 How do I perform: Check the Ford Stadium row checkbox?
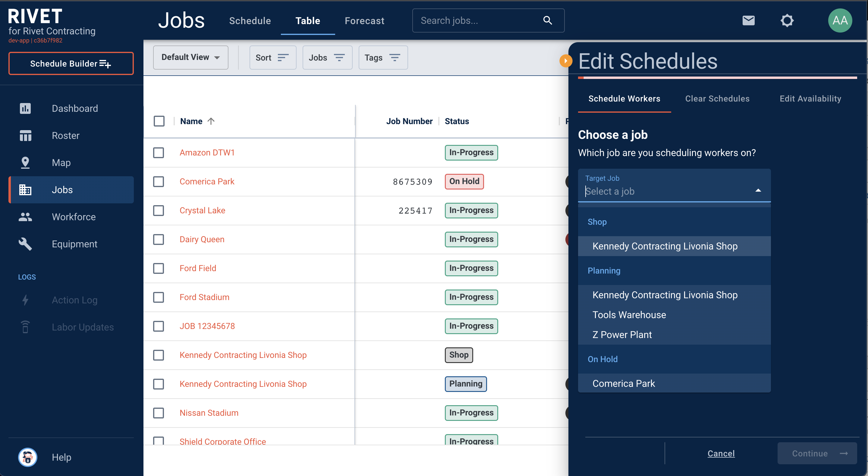pos(158,297)
